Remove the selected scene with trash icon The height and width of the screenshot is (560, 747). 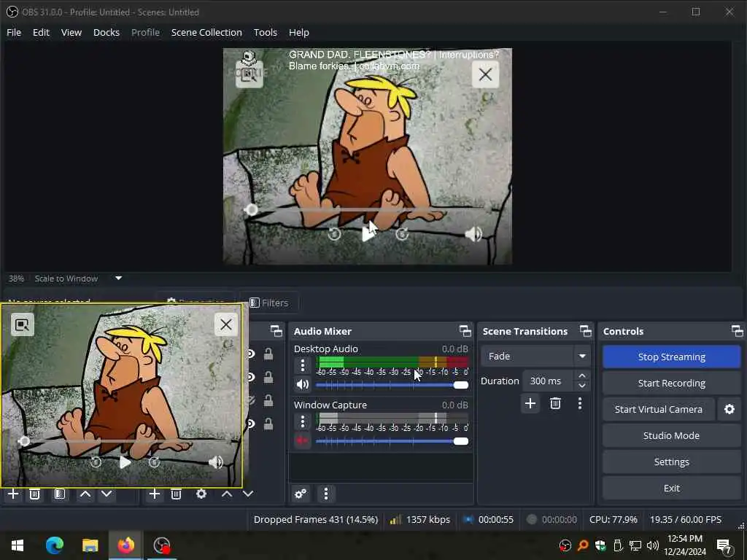point(34,494)
